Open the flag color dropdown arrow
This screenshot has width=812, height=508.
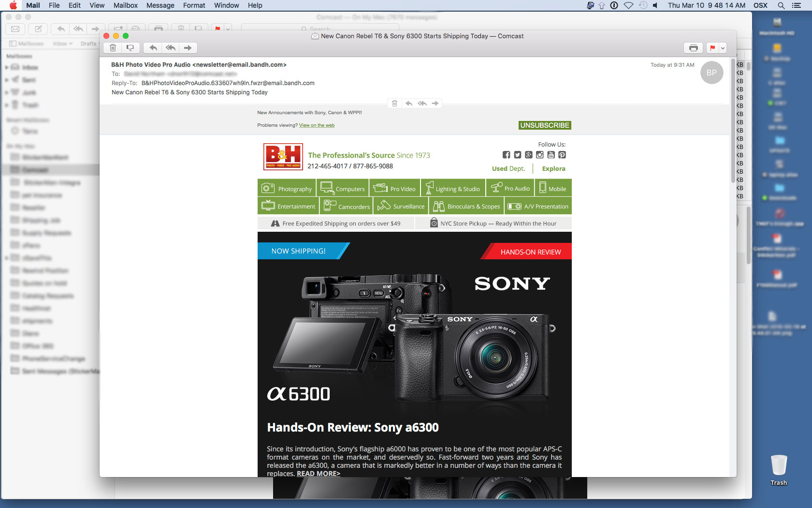point(723,48)
